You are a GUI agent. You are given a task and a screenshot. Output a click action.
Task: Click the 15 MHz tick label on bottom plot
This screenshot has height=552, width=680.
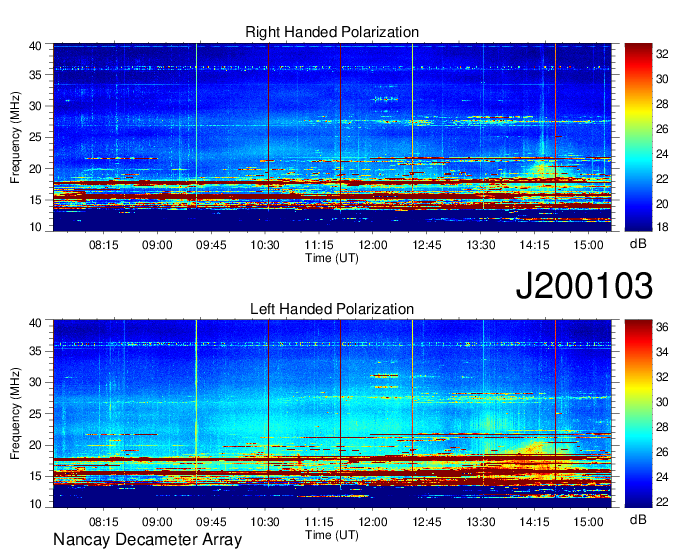[x=35, y=477]
